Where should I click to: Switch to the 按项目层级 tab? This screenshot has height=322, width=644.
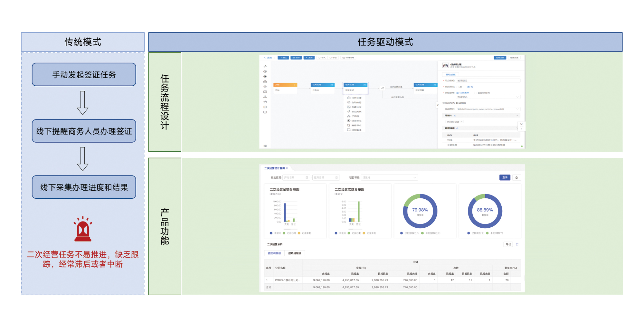[x=294, y=253]
